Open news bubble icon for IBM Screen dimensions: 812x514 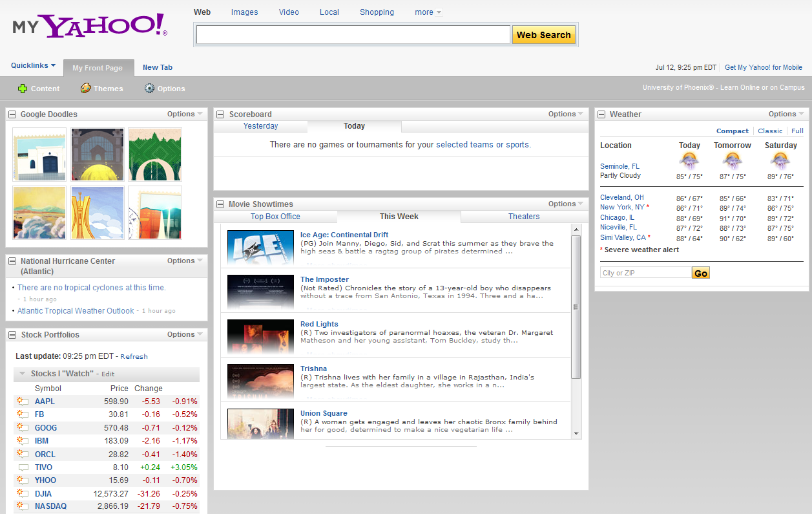[23, 441]
